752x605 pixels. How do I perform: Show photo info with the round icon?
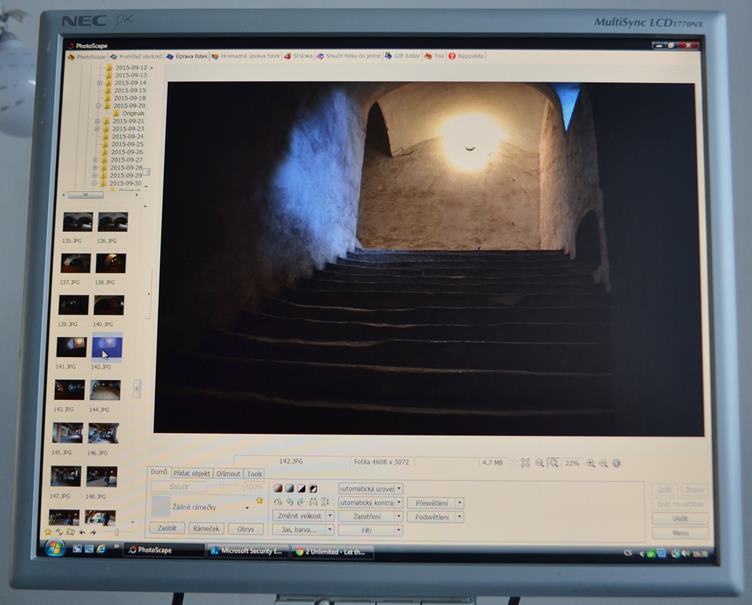pyautogui.click(x=617, y=463)
